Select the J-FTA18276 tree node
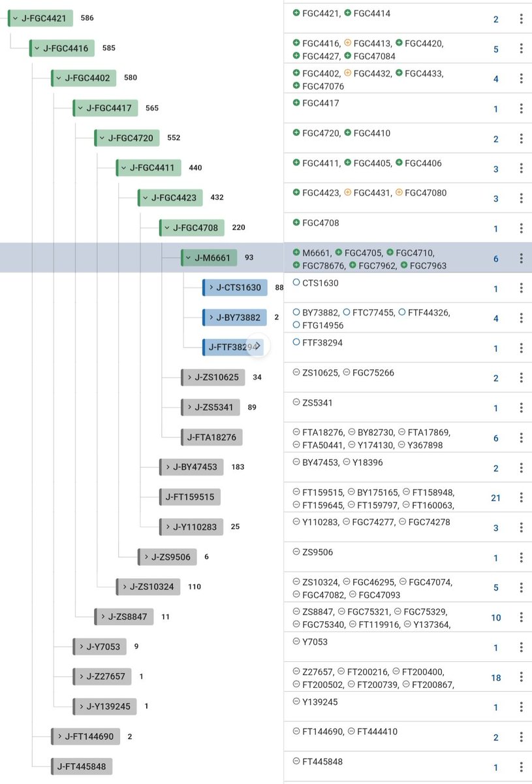532x784 pixels. [211, 437]
